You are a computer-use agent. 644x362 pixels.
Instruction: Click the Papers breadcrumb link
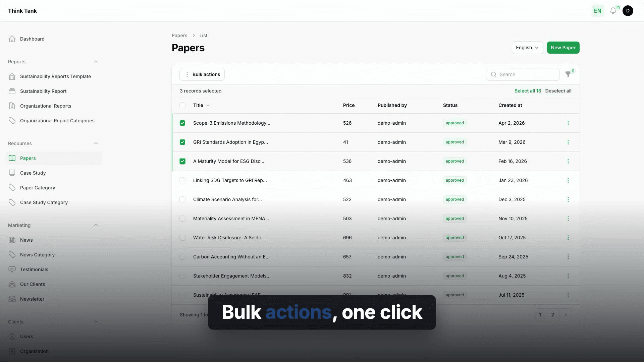tap(179, 36)
